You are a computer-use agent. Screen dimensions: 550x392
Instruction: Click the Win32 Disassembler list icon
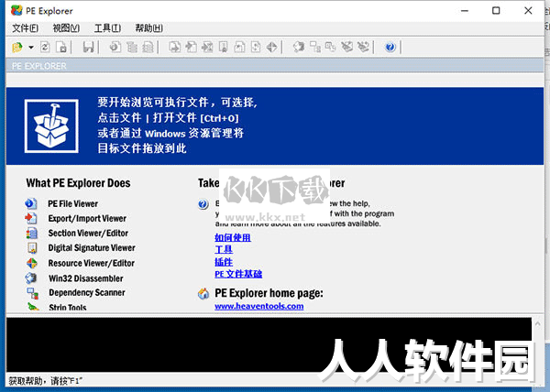pyautogui.click(x=31, y=278)
